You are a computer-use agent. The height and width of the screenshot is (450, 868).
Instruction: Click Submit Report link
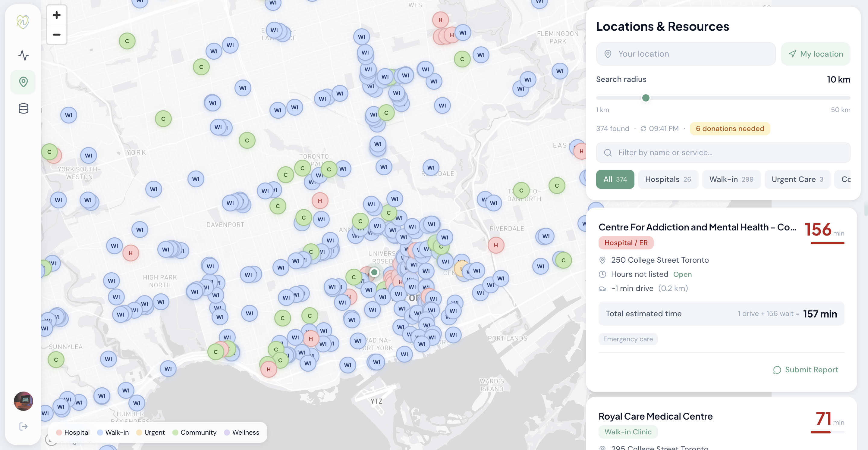[805, 370]
